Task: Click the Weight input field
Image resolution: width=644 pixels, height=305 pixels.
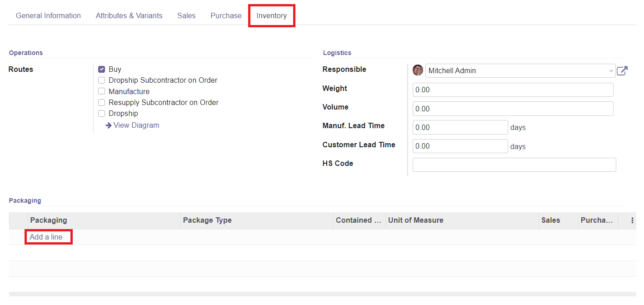Action: [513, 90]
